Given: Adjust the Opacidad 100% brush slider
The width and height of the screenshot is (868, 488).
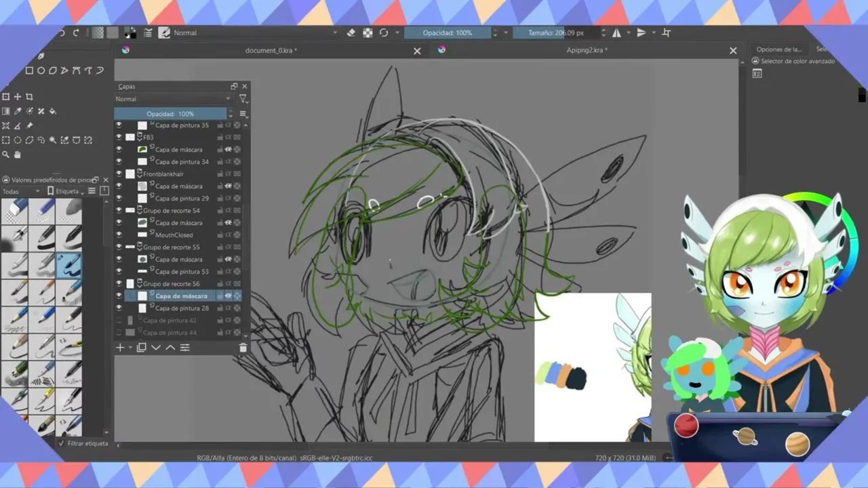Looking at the screenshot, I should pyautogui.click(x=447, y=33).
